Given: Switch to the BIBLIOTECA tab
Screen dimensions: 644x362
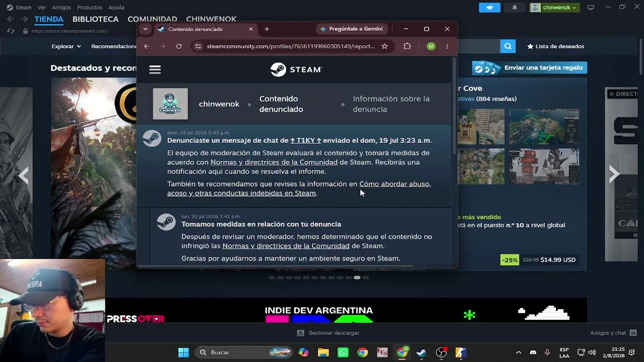Looking at the screenshot, I should tap(96, 19).
